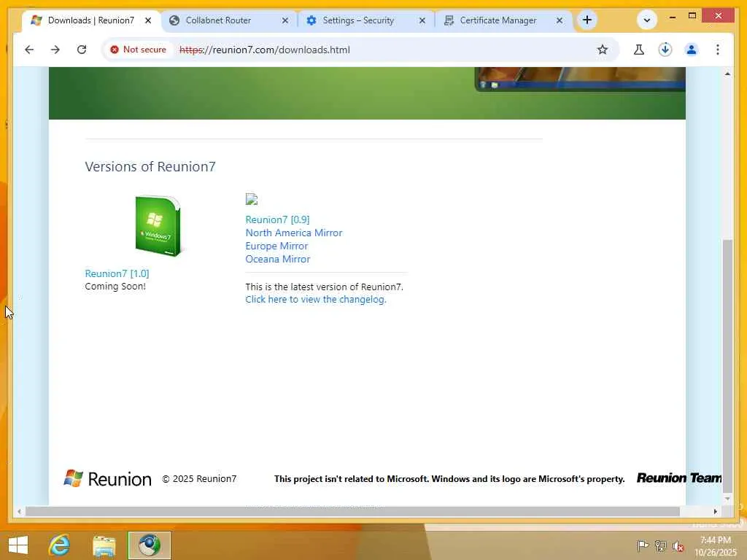Close the Collabnet Router tab
747x560 pixels.
(x=285, y=20)
